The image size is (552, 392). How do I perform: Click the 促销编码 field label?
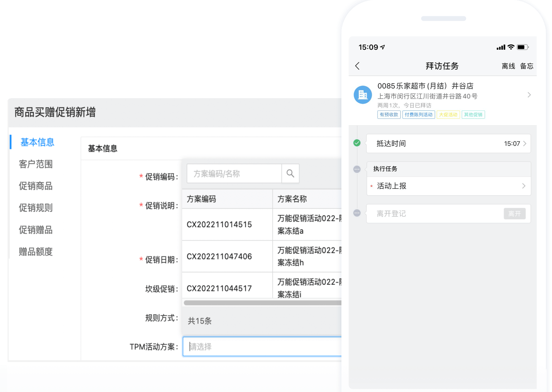pyautogui.click(x=161, y=177)
